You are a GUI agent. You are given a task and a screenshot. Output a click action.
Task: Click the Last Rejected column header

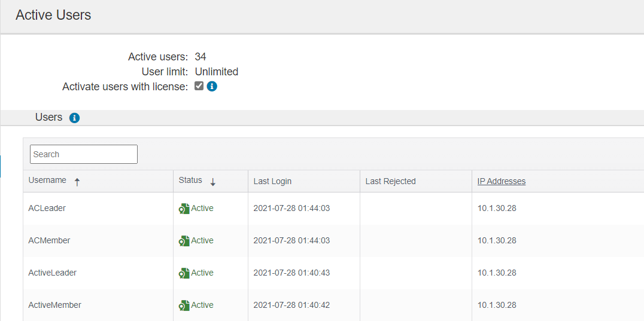pyautogui.click(x=391, y=181)
